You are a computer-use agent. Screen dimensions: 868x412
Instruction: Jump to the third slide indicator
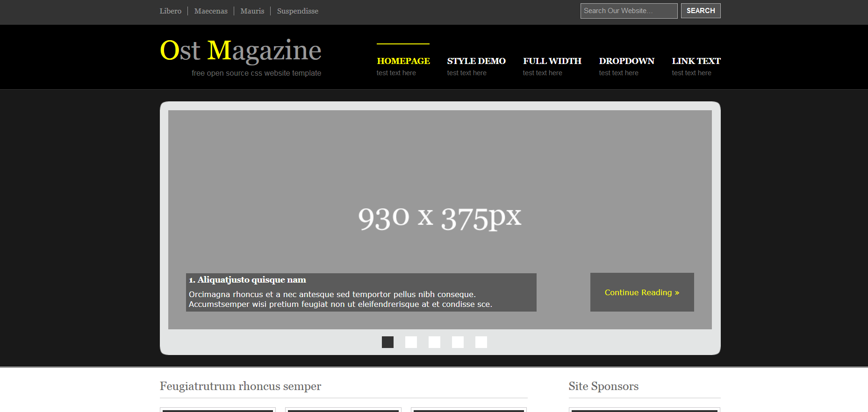coord(434,342)
